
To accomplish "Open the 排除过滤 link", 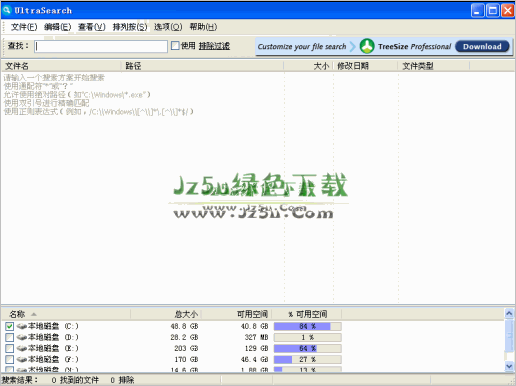I will 214,46.
